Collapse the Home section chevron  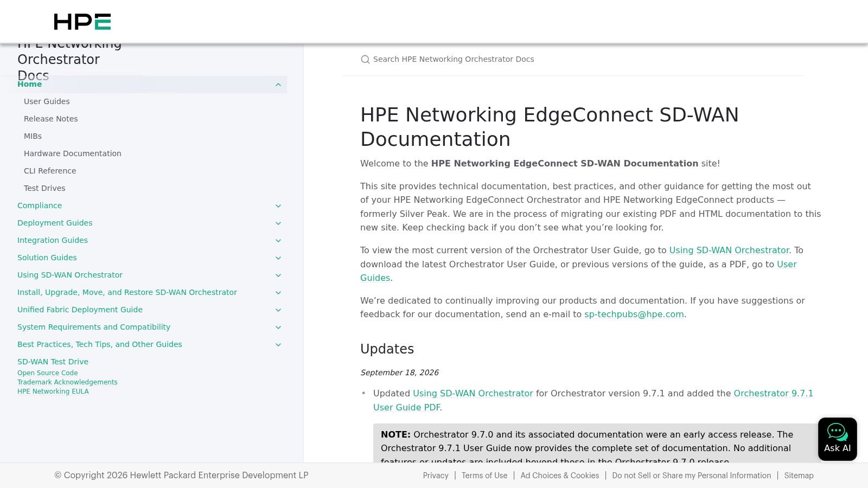coord(278,85)
